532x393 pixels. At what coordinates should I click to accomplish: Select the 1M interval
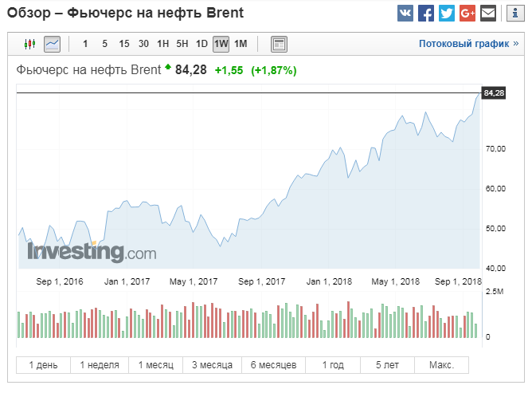(x=241, y=44)
